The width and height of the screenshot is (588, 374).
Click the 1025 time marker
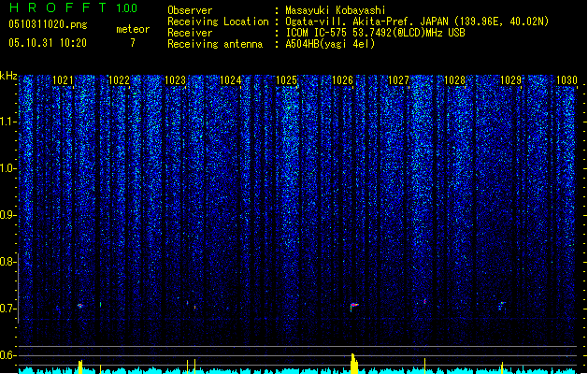(x=286, y=80)
